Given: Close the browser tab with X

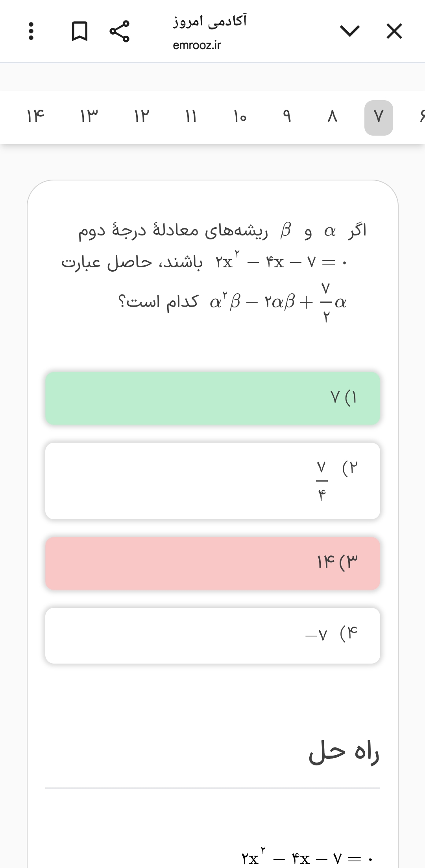Looking at the screenshot, I should pos(394,31).
